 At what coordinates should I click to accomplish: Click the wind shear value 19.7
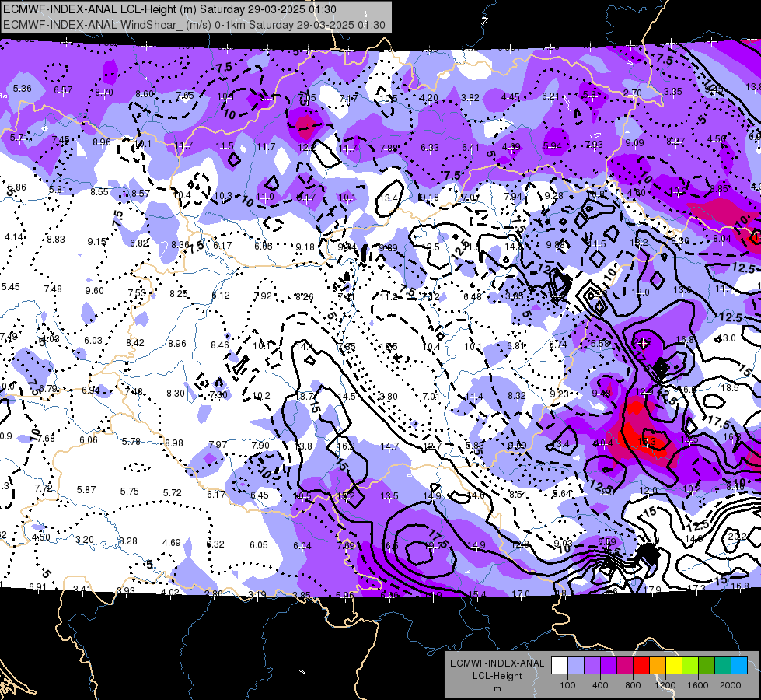coord(433,545)
